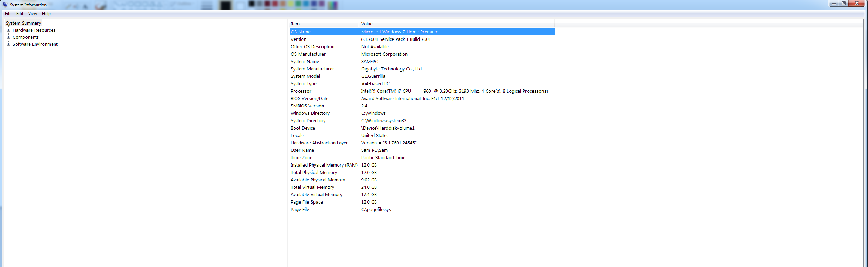Select the Page File Space row

click(x=307, y=202)
